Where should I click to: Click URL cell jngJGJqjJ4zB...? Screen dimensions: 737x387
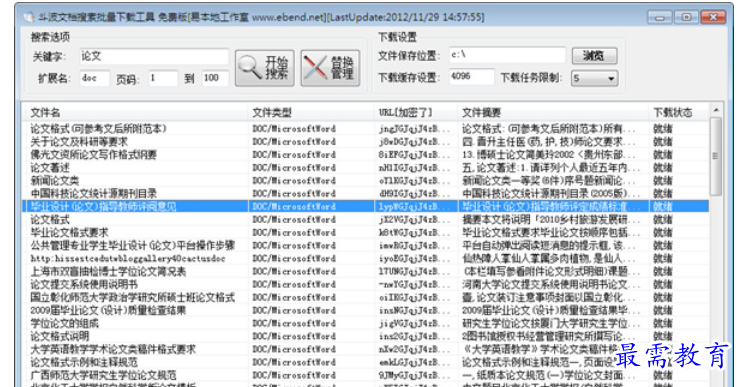pyautogui.click(x=414, y=128)
